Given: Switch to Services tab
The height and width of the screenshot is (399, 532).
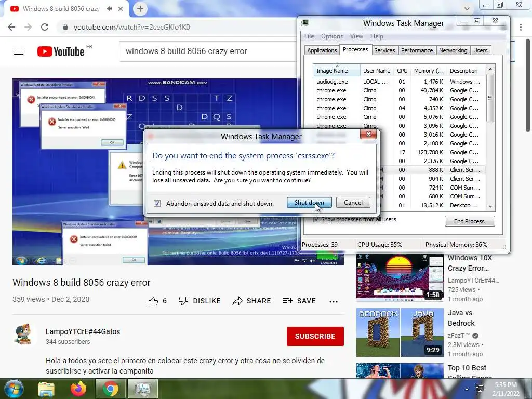Looking at the screenshot, I should (x=384, y=50).
